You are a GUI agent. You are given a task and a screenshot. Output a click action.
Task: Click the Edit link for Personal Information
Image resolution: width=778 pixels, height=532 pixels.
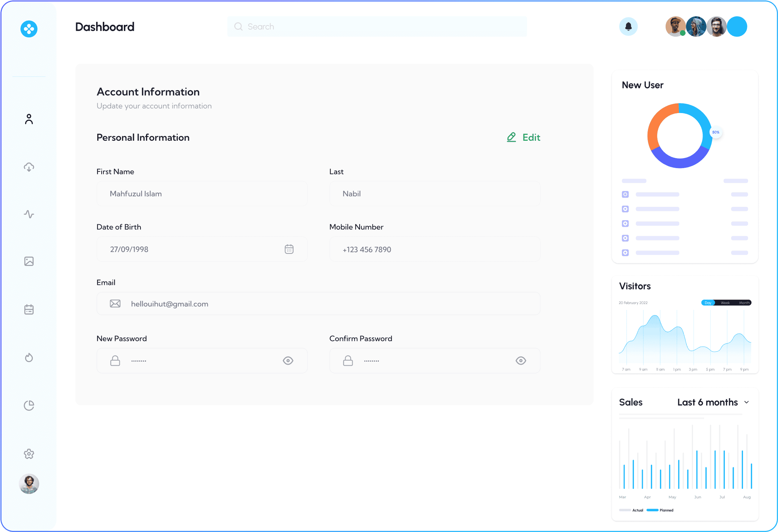coord(524,137)
